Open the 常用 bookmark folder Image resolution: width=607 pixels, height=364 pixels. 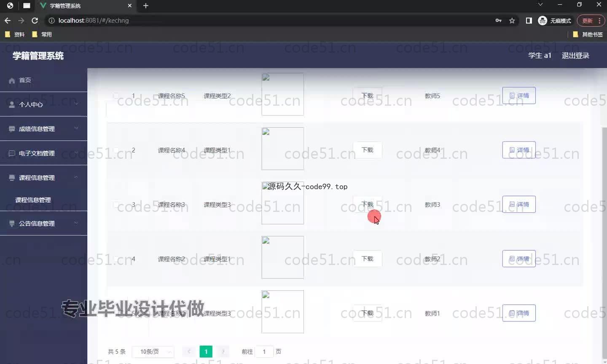point(42,35)
